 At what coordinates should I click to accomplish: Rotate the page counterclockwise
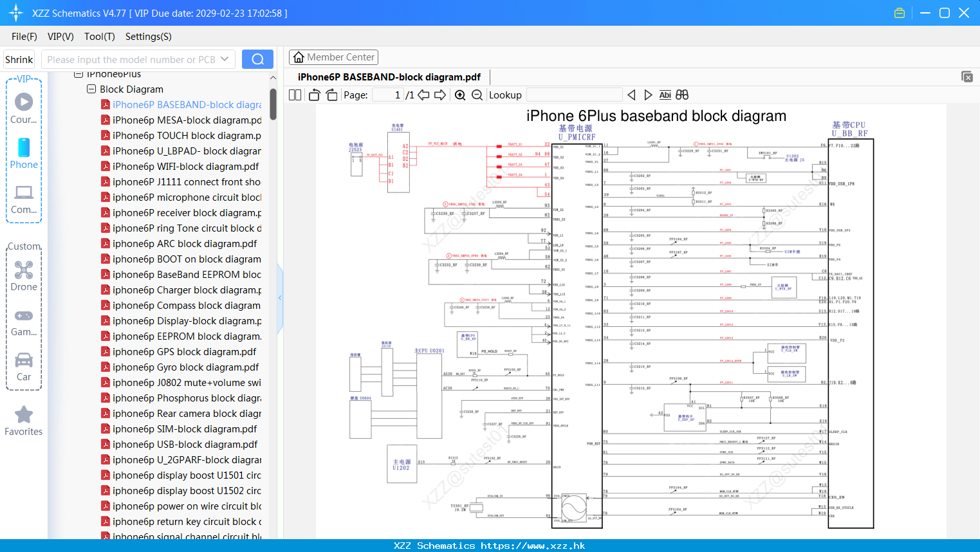314,95
